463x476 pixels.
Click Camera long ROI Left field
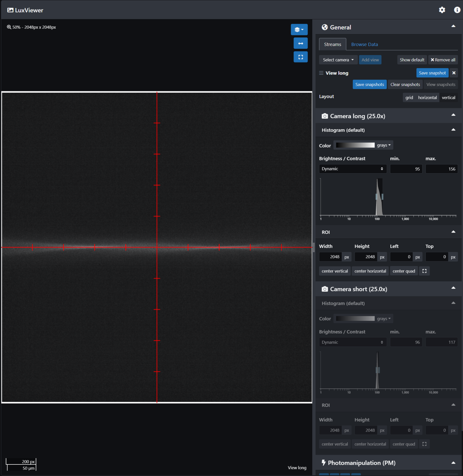coord(402,257)
